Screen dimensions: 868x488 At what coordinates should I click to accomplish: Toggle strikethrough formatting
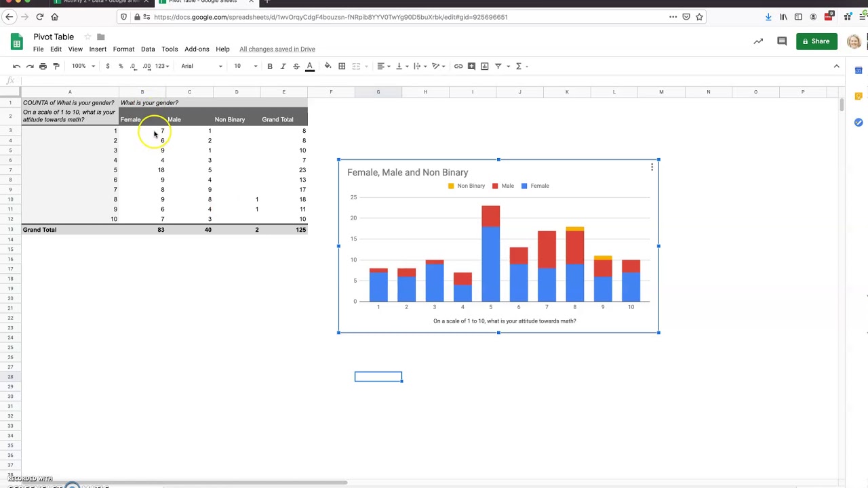296,66
